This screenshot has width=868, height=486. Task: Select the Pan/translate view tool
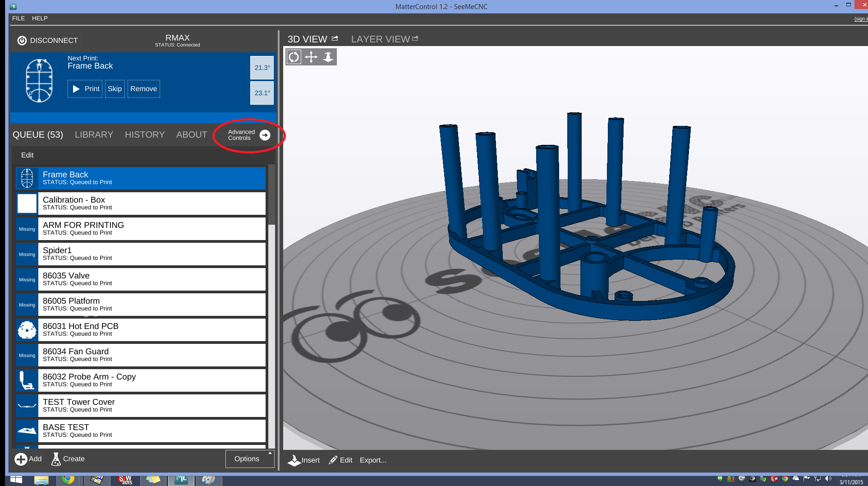(311, 57)
